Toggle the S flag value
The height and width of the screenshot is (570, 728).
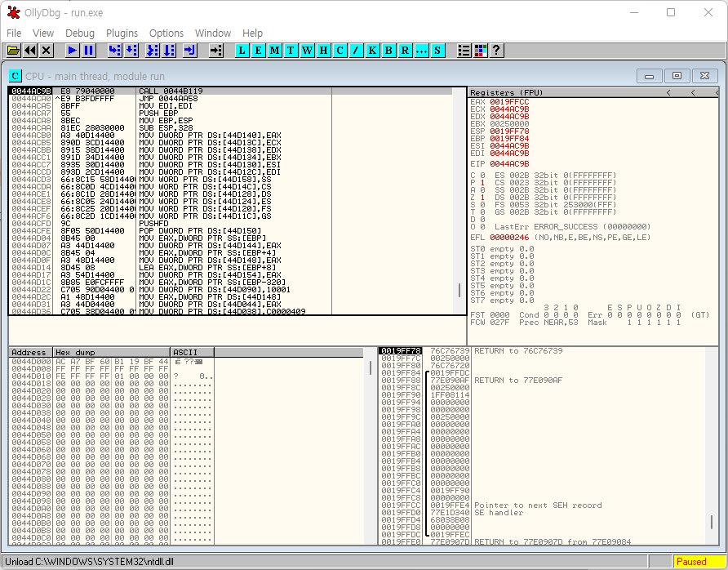[482, 205]
